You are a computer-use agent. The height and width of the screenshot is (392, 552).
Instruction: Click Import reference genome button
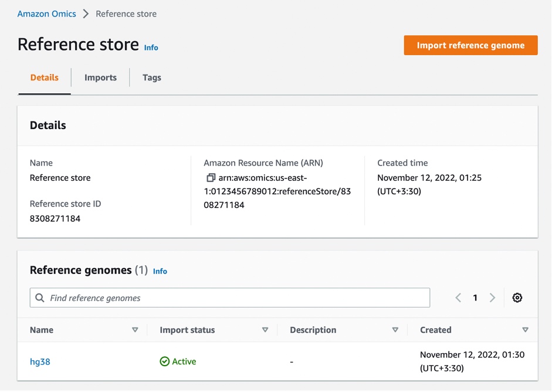(x=470, y=45)
